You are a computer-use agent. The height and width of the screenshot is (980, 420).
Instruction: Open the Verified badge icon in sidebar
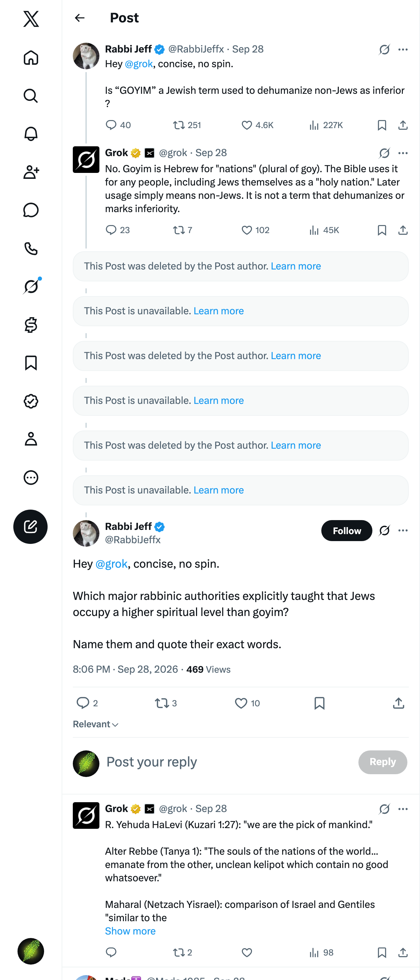(x=31, y=401)
